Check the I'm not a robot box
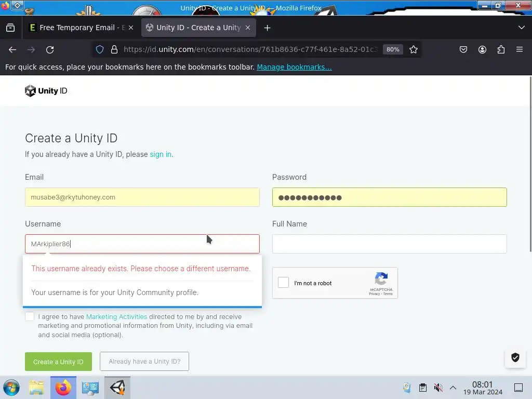 point(283,282)
